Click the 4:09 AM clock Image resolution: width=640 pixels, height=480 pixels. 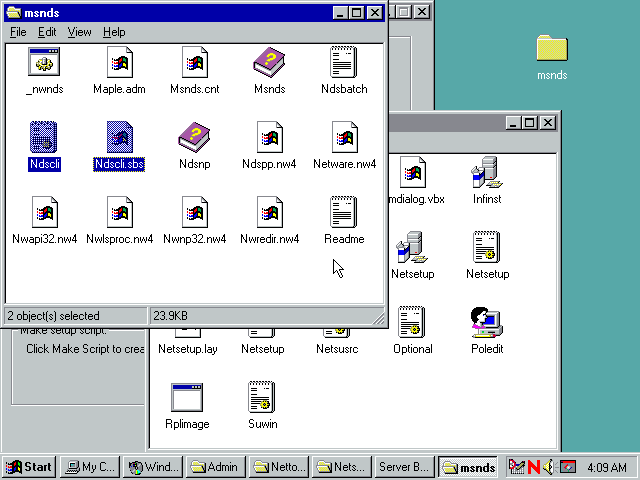(607, 467)
